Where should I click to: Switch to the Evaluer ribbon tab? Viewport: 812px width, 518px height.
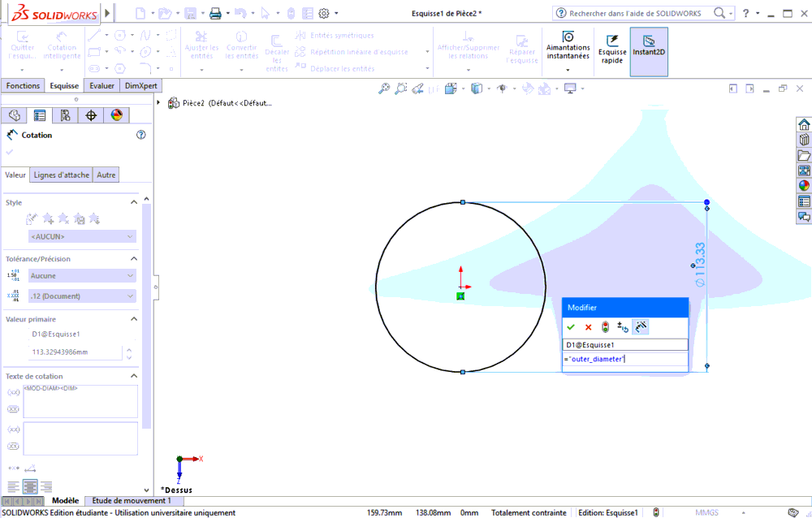click(x=101, y=85)
